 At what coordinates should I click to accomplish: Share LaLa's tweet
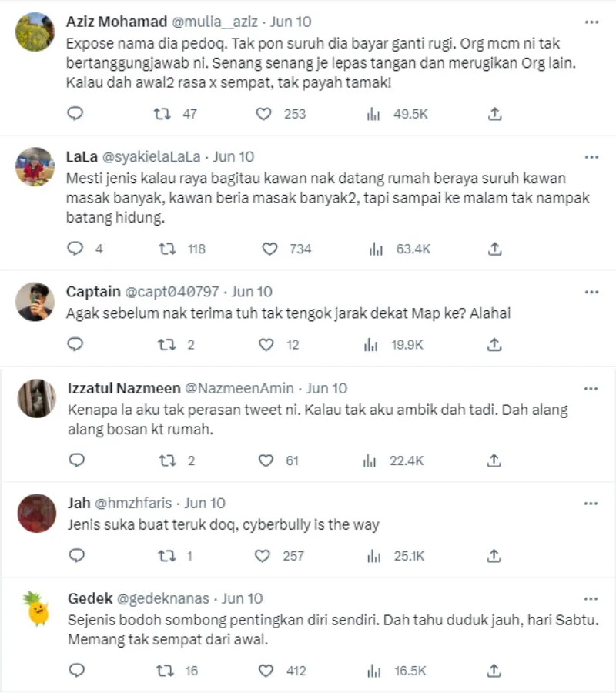point(495,249)
